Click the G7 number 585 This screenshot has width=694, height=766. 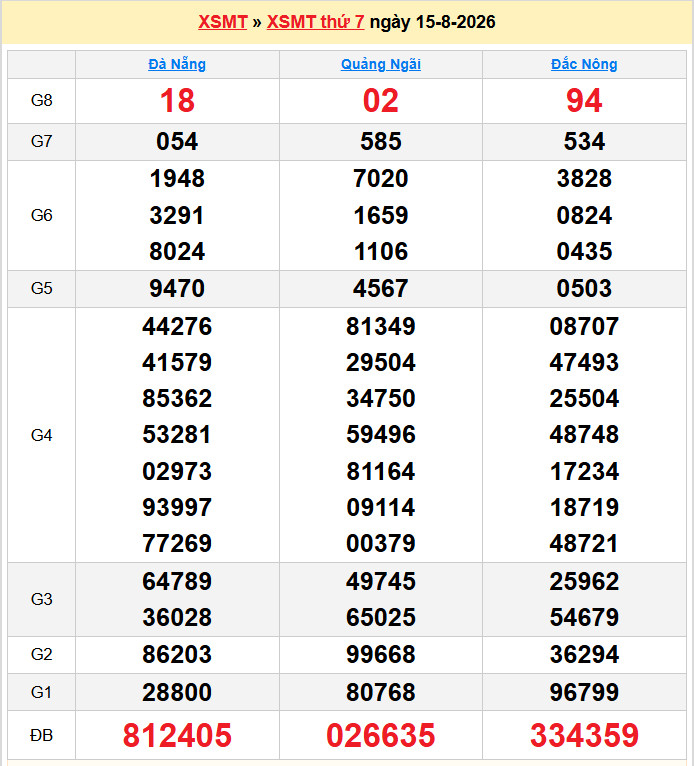pos(381,142)
